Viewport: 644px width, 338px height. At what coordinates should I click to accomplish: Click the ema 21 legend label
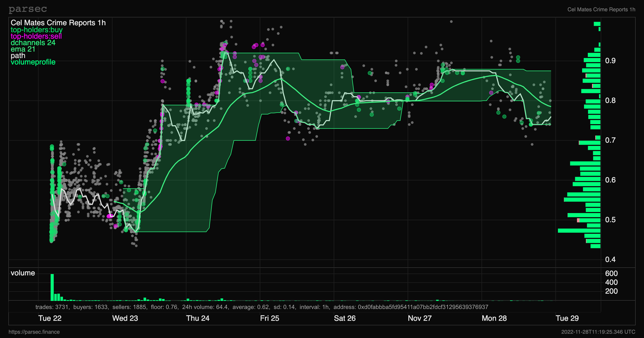23,49
